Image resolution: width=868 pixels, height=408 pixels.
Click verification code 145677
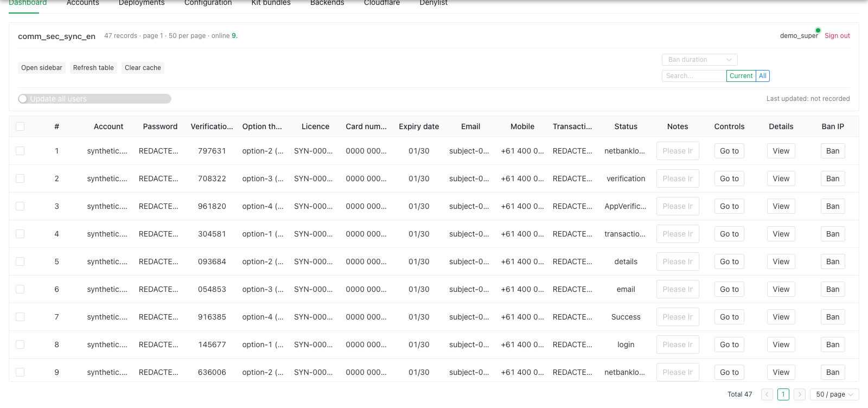(x=212, y=345)
